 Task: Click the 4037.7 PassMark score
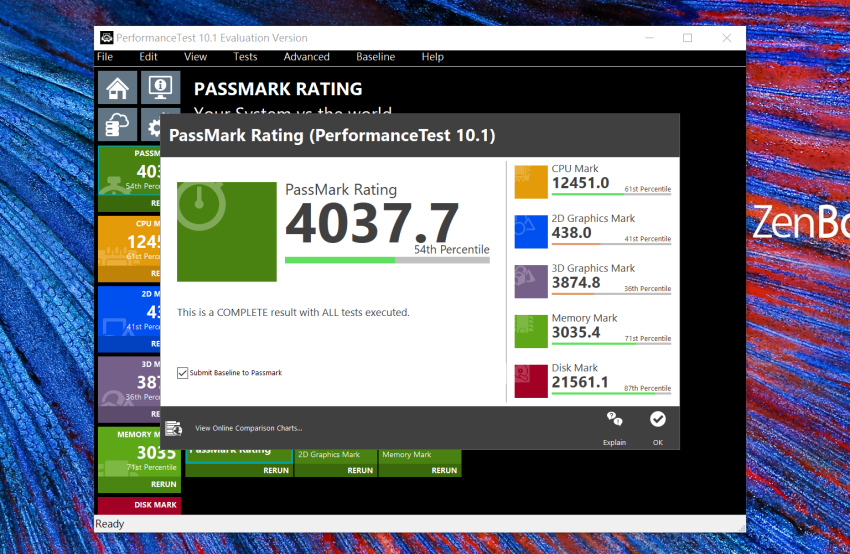372,223
